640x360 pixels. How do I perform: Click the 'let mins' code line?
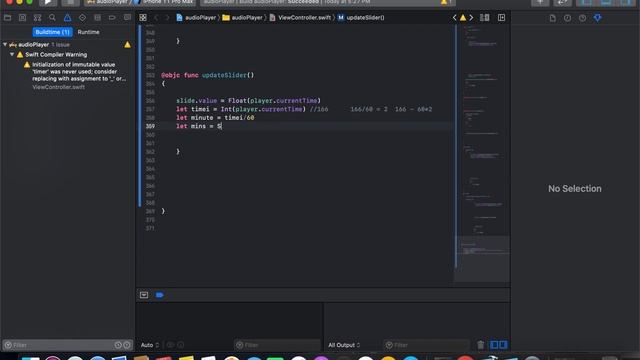click(x=199, y=126)
